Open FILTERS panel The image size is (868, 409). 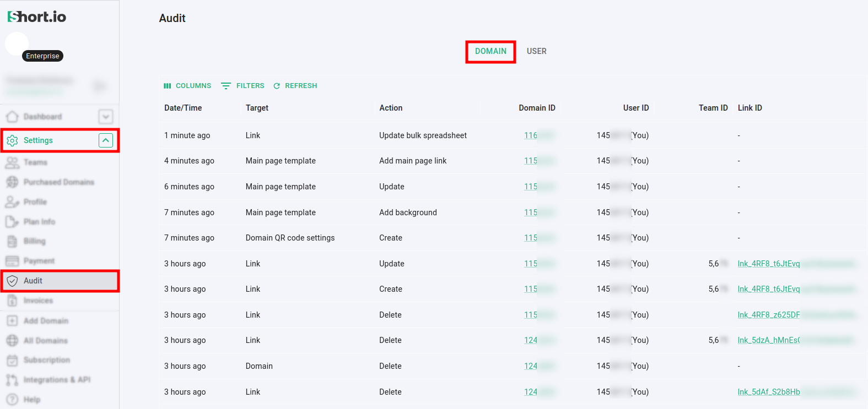coord(242,86)
